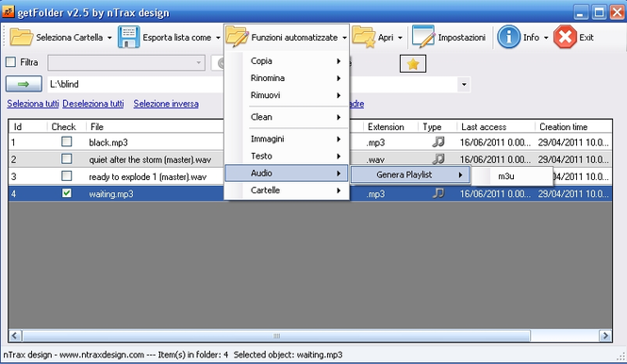Image resolution: width=627 pixels, height=364 pixels.
Task: Check the box for ready to explode 1 (master).wav
Action: [x=67, y=176]
